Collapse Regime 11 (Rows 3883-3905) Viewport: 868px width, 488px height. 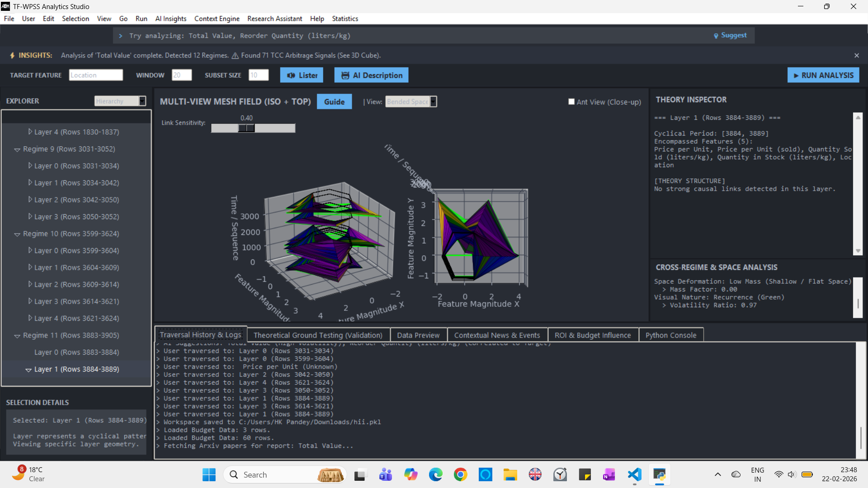[17, 336]
